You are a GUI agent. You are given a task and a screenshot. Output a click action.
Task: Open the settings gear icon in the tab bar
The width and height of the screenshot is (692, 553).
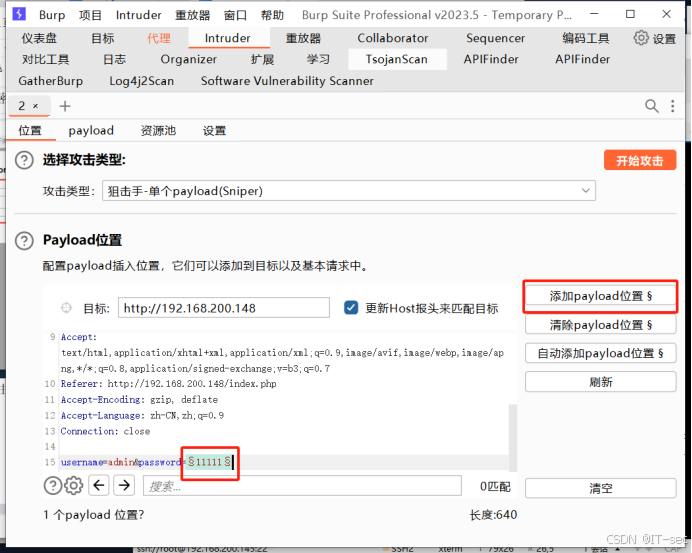(641, 38)
